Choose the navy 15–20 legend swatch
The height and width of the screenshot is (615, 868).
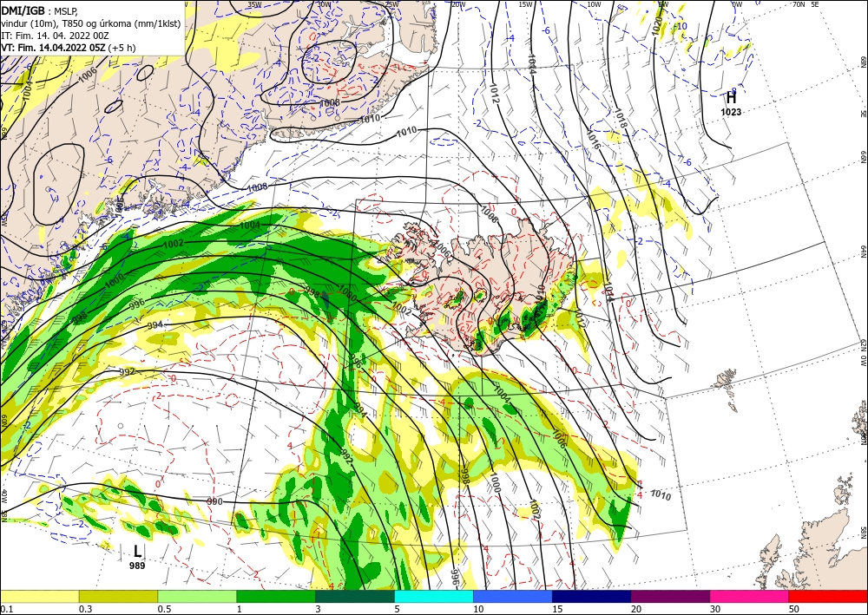coord(592,597)
